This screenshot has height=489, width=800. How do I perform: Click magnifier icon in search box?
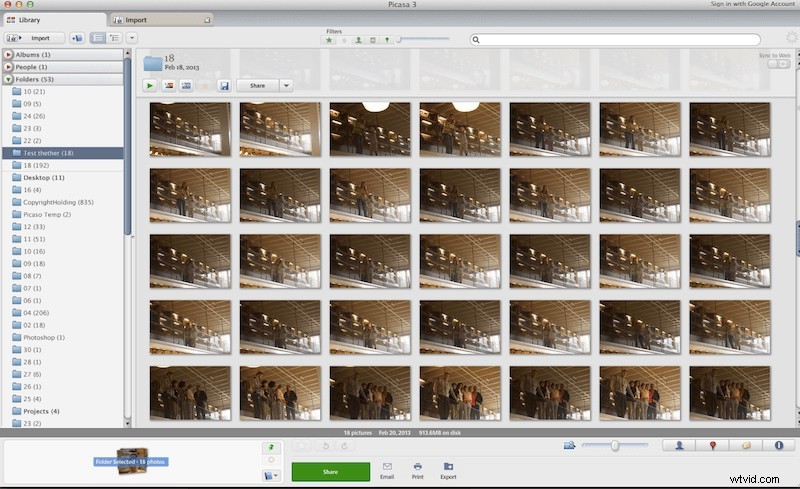(476, 40)
